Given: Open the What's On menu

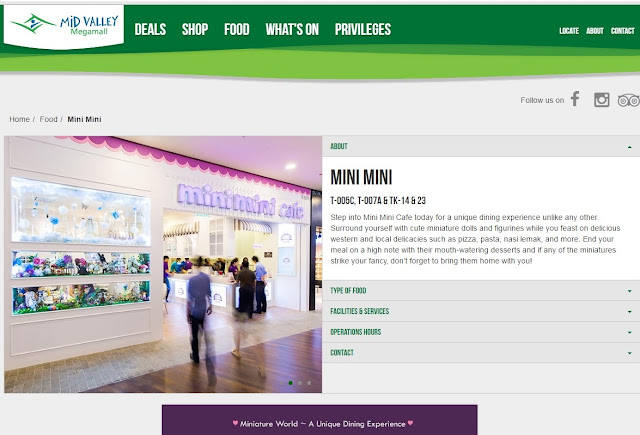Looking at the screenshot, I should click(292, 29).
